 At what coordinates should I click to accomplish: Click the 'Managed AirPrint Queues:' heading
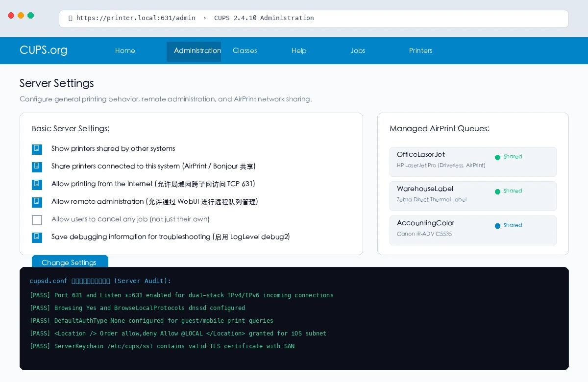pyautogui.click(x=439, y=129)
